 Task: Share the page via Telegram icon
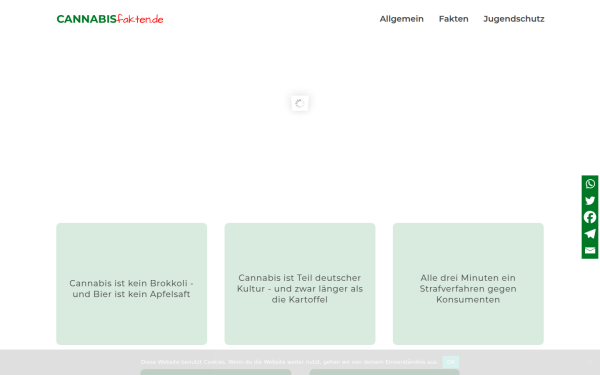point(590,234)
